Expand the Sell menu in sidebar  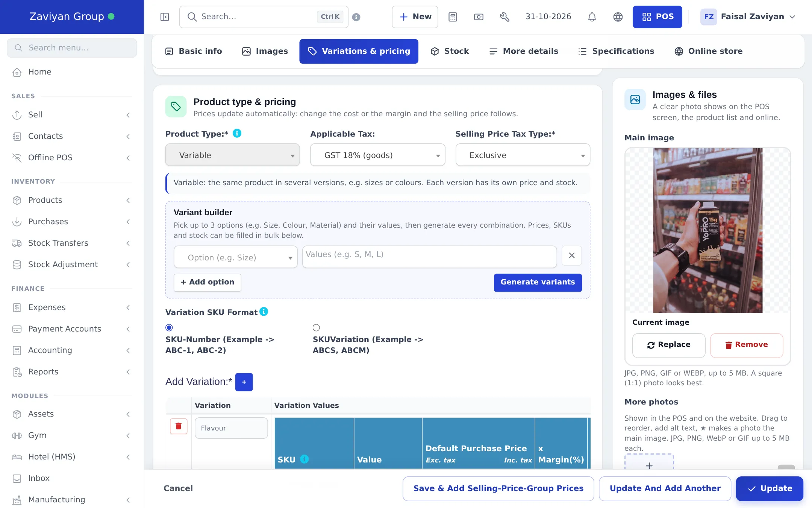72,115
